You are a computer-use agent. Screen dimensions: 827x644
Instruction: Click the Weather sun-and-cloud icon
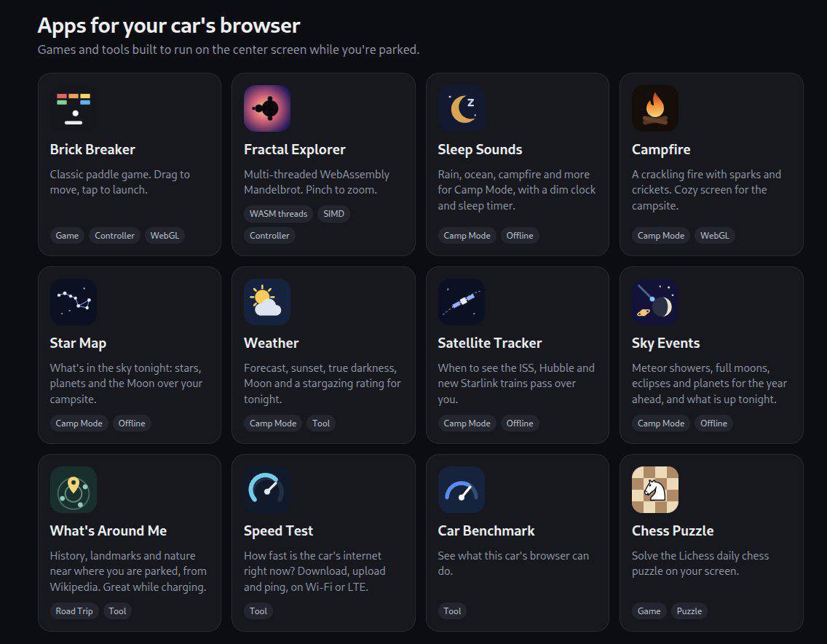[267, 302]
